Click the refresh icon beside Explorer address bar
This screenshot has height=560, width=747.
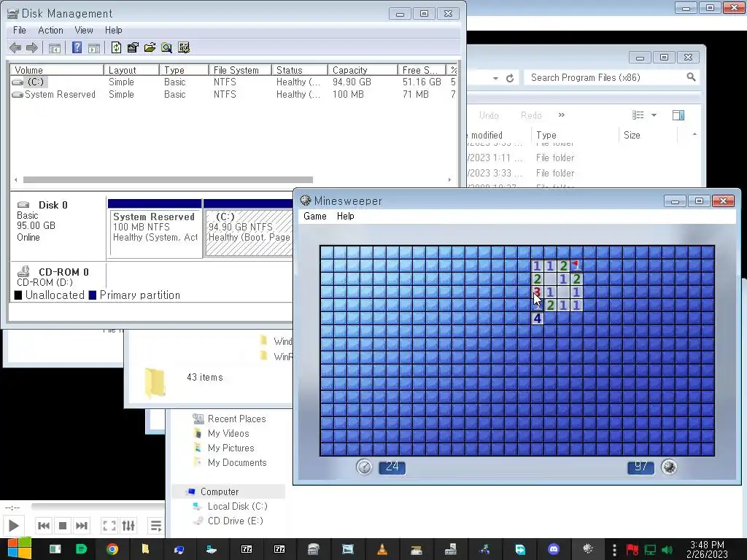510,78
